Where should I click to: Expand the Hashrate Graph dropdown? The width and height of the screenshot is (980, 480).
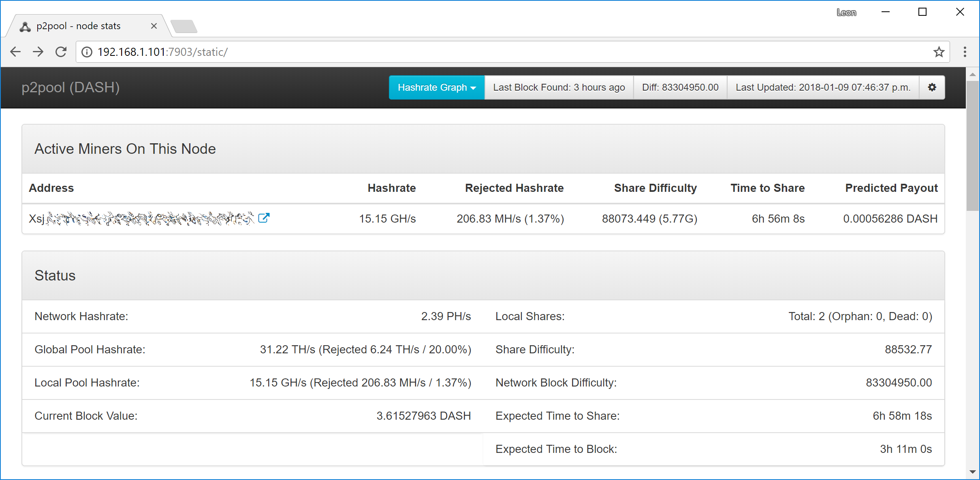click(x=436, y=87)
